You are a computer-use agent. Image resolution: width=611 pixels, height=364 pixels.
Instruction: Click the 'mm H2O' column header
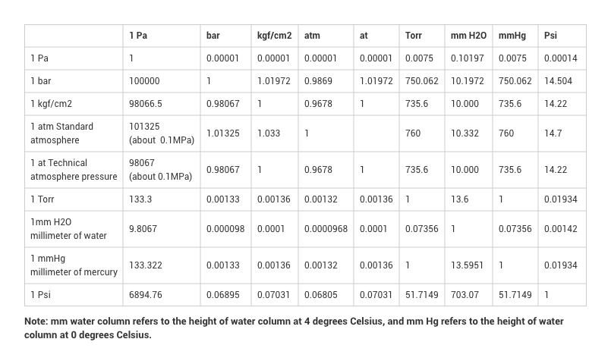pos(468,36)
